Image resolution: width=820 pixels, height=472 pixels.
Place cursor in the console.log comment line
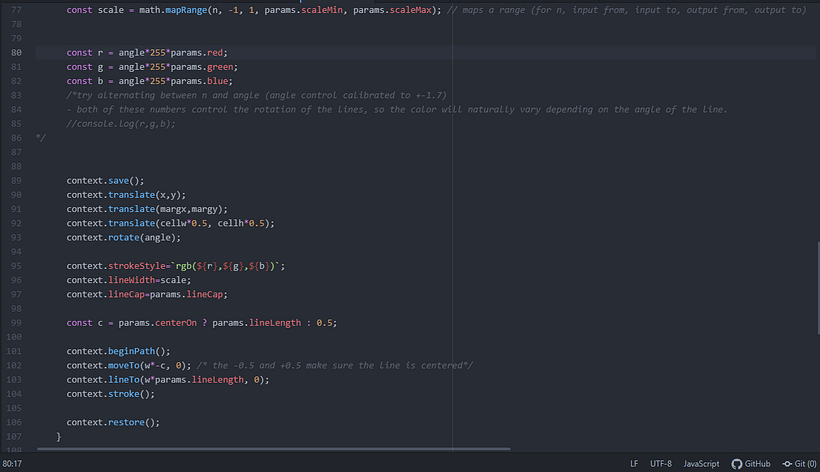click(x=120, y=123)
